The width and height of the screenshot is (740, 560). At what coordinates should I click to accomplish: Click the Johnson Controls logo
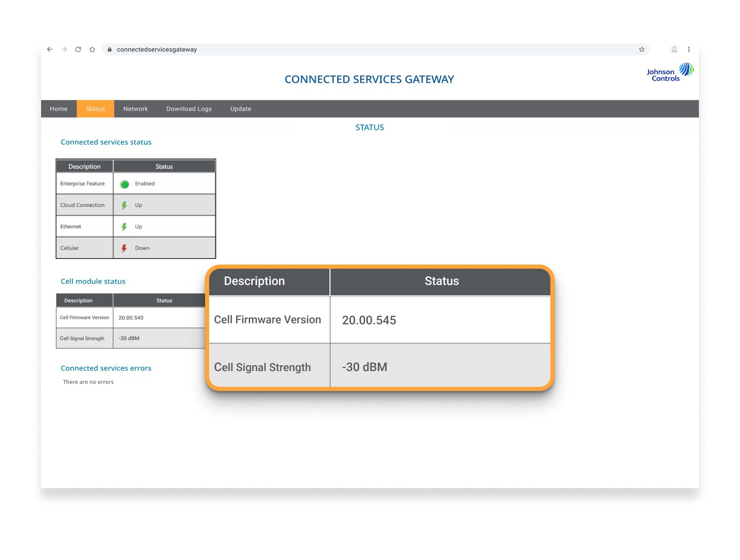point(670,72)
